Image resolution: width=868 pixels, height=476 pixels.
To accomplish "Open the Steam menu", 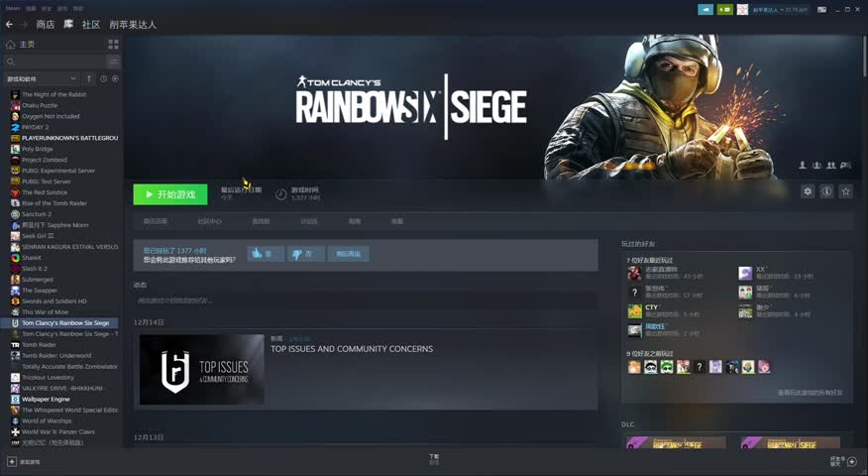I will (13, 9).
